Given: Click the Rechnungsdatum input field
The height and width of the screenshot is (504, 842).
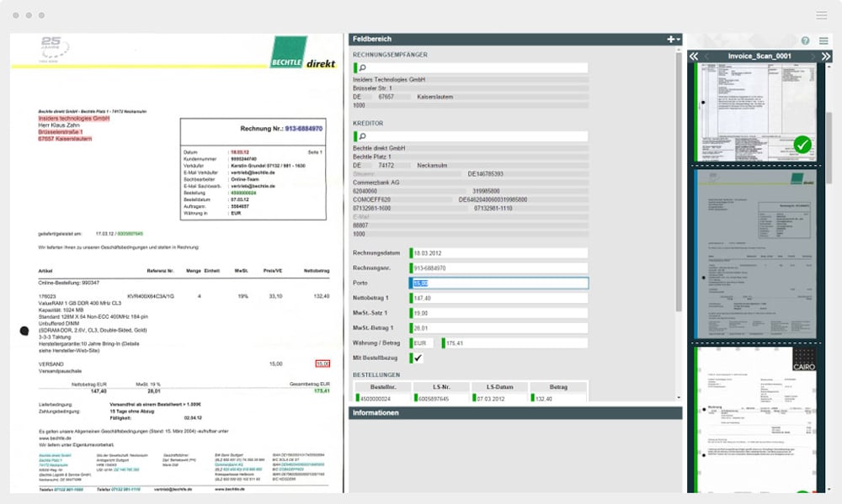Looking at the screenshot, I should point(498,252).
